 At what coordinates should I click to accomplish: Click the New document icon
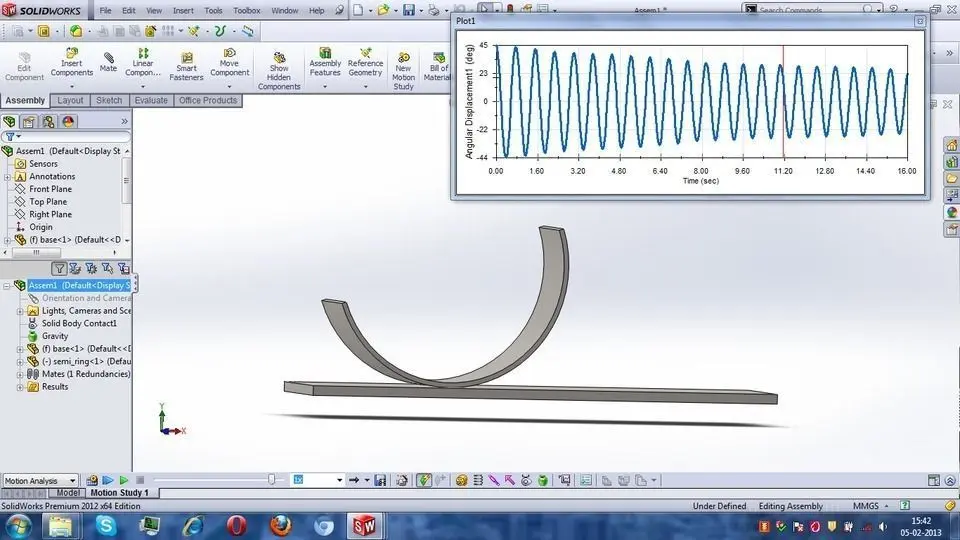pos(358,10)
